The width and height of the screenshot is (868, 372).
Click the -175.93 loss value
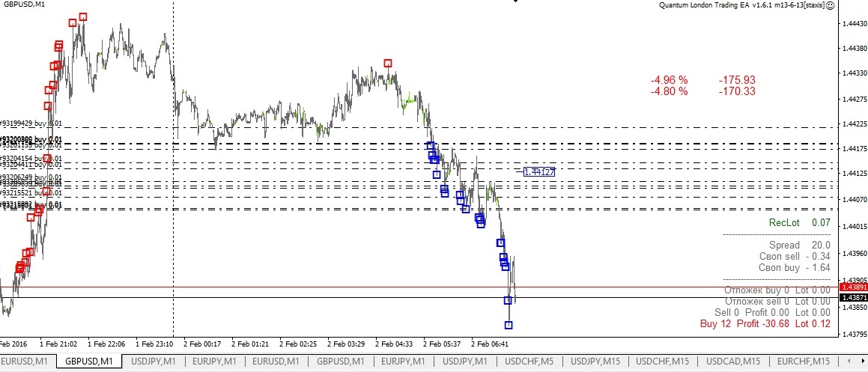pyautogui.click(x=737, y=81)
